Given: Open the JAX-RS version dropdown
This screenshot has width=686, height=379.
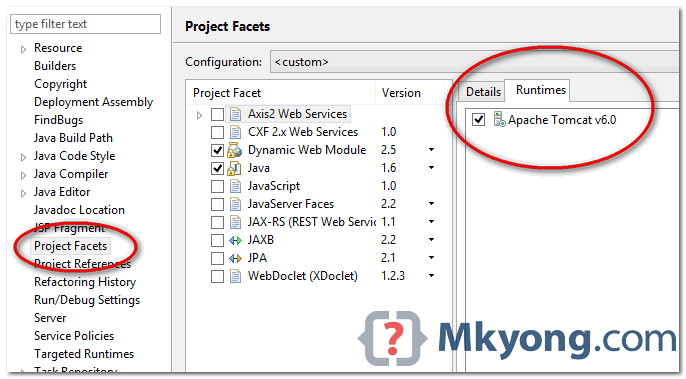Looking at the screenshot, I should [431, 221].
